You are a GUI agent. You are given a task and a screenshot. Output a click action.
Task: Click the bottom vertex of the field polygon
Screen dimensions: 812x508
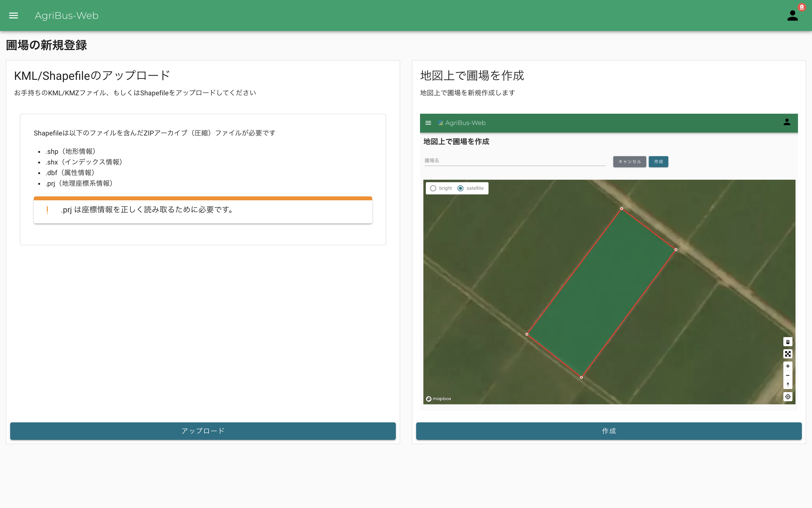click(581, 377)
